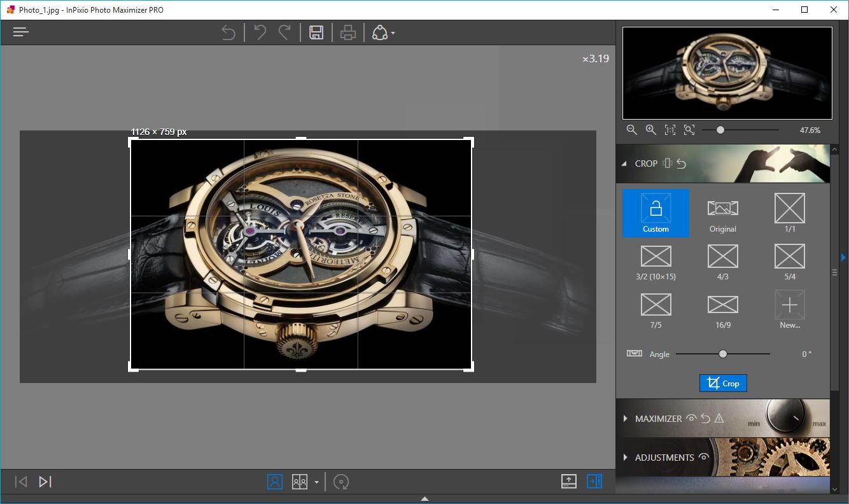Switch to single view mode
The height and width of the screenshot is (504, 849).
click(x=275, y=482)
